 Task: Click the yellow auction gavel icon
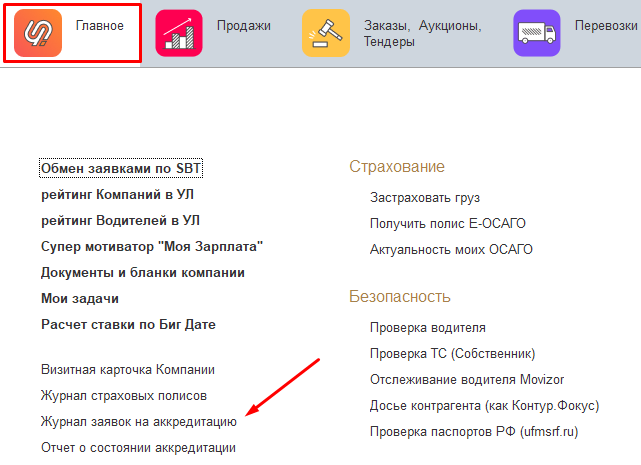(x=326, y=33)
